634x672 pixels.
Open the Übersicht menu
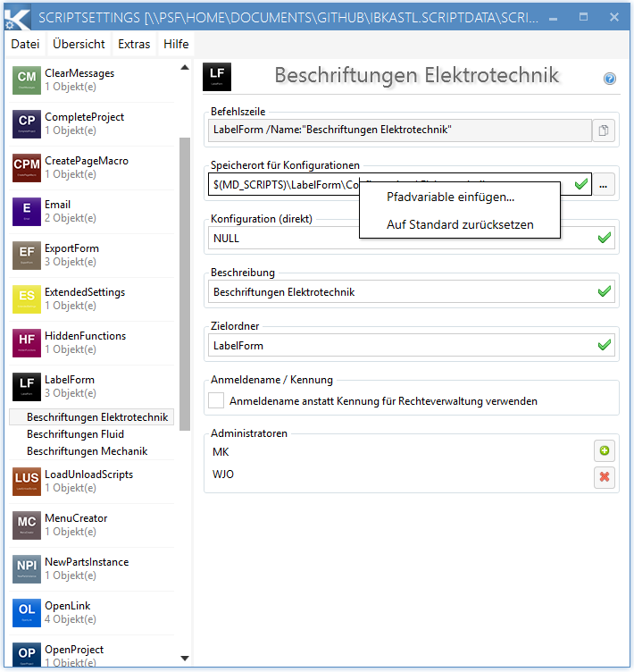tap(79, 44)
